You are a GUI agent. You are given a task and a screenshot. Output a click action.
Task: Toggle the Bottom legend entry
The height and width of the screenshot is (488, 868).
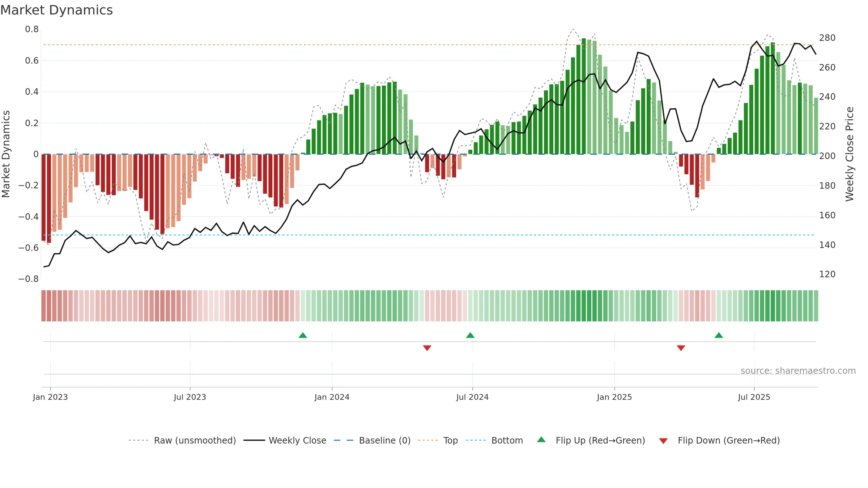pos(494,440)
